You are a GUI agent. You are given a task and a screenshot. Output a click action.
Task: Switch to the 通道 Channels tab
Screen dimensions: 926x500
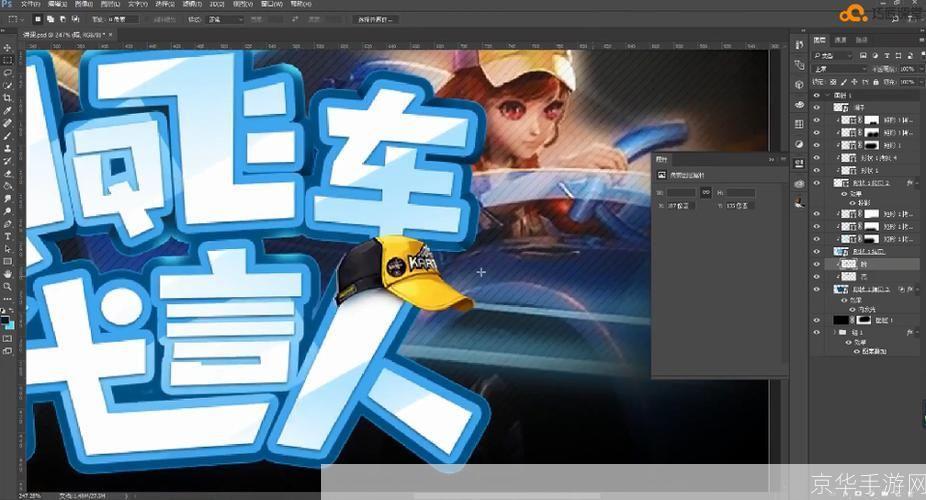click(x=840, y=40)
